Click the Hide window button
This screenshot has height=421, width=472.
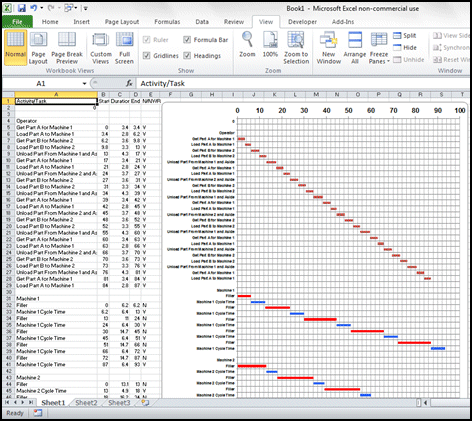coord(405,48)
